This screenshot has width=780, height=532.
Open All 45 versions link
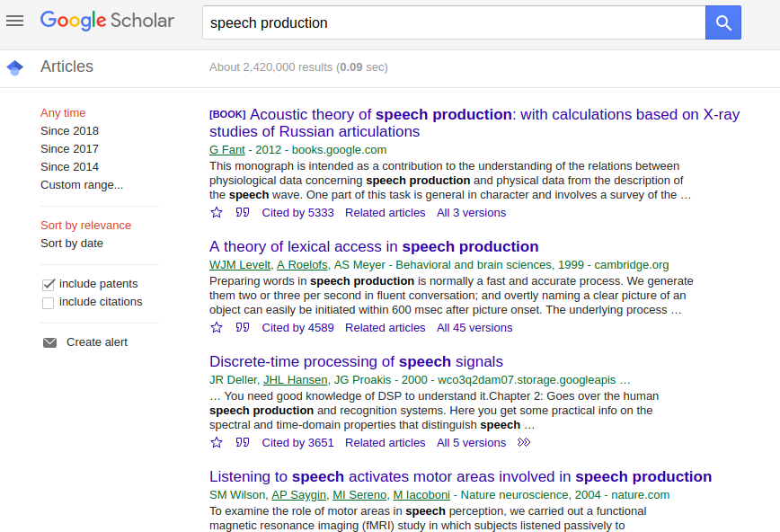[x=474, y=327]
